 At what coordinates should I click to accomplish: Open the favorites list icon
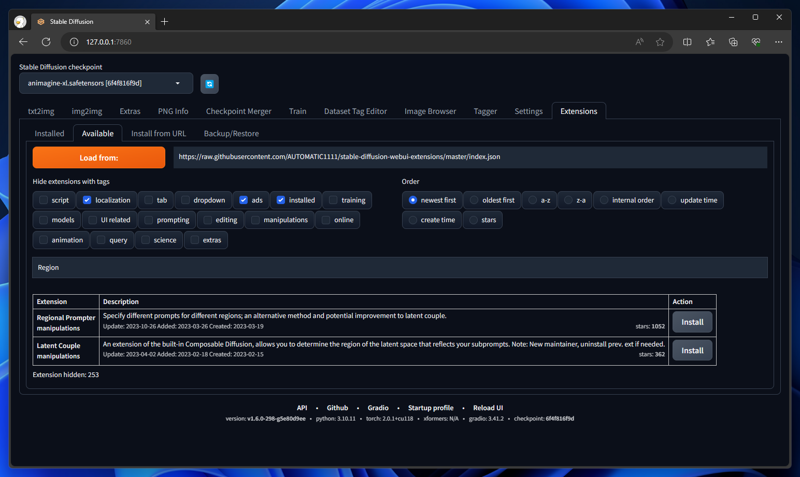(710, 42)
